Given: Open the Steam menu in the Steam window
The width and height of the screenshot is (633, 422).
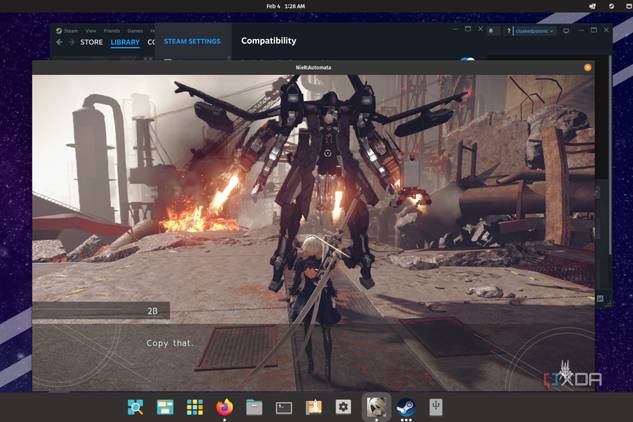Looking at the screenshot, I should coord(68,31).
